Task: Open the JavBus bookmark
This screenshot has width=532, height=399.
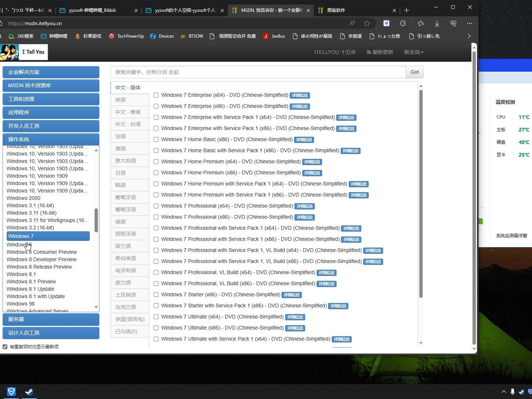Action: point(274,36)
